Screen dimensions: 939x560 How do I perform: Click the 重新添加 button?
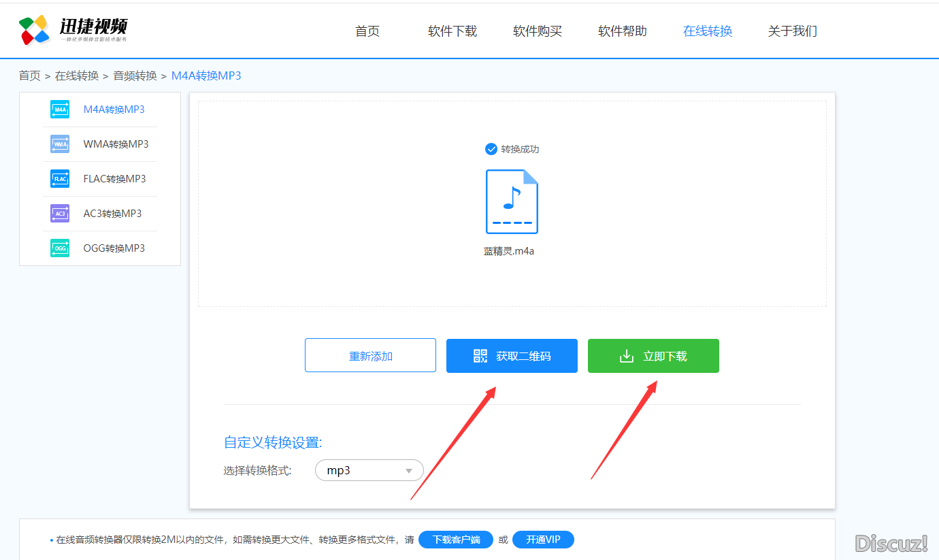370,355
